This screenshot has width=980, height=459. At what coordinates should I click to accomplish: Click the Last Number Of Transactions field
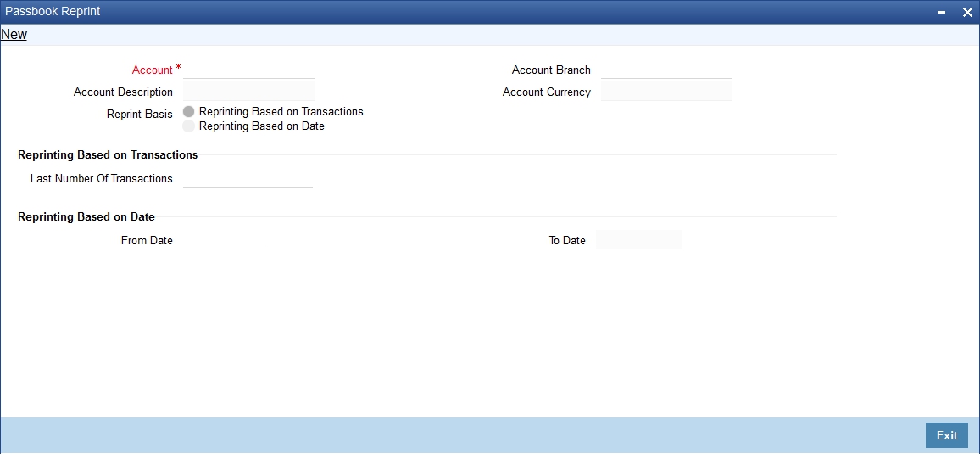pyautogui.click(x=248, y=178)
